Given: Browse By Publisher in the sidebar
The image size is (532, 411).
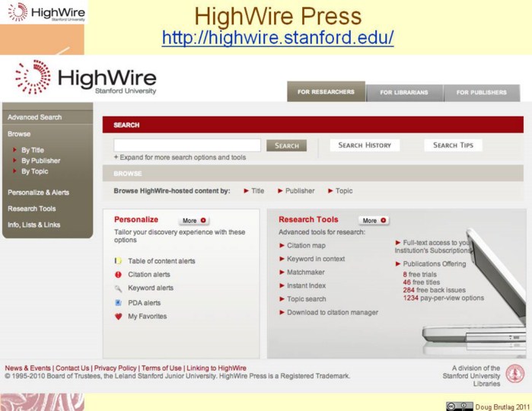Looking at the screenshot, I should coord(40,161).
